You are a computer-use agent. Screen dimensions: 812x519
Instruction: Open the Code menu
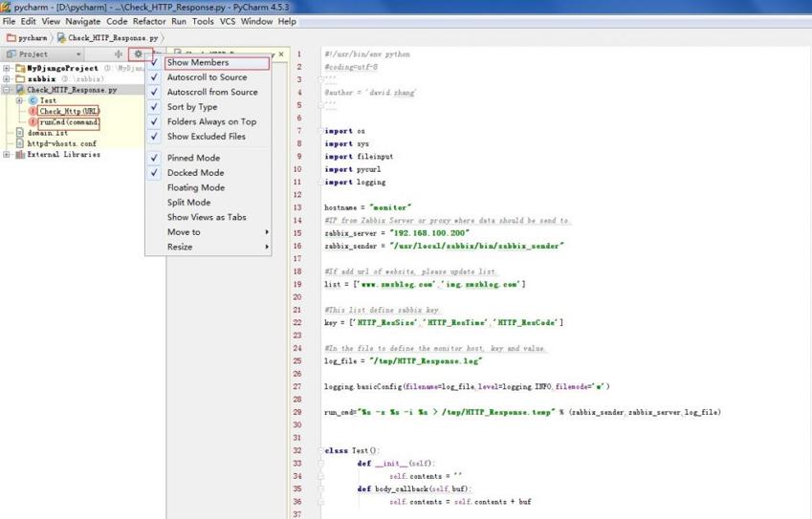(x=117, y=21)
